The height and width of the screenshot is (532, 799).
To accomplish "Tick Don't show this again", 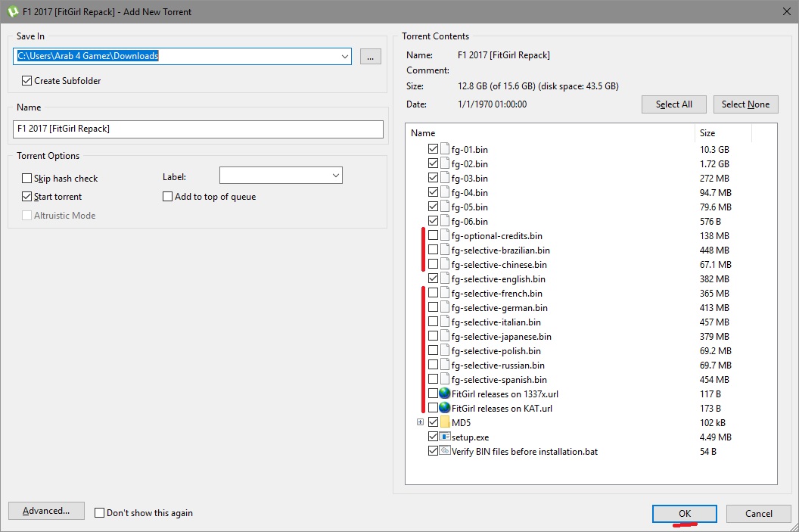I will coord(100,513).
